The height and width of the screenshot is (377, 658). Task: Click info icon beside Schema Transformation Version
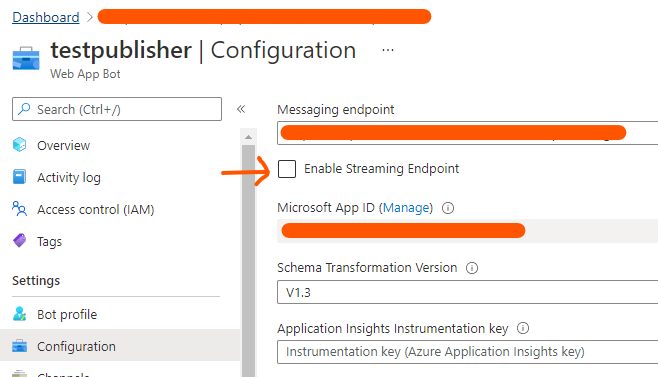click(472, 268)
